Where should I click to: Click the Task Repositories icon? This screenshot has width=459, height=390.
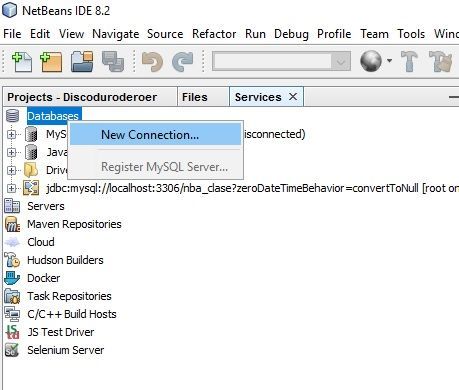[12, 296]
